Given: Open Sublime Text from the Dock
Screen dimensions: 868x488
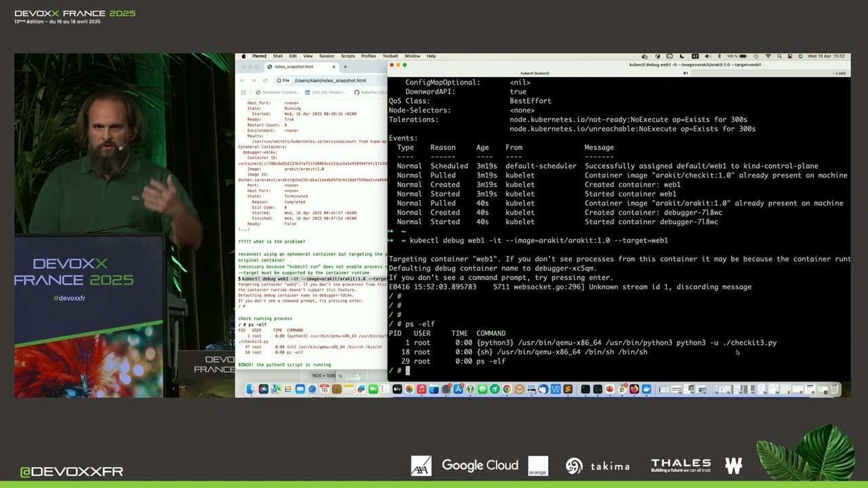Looking at the screenshot, I should 568,389.
